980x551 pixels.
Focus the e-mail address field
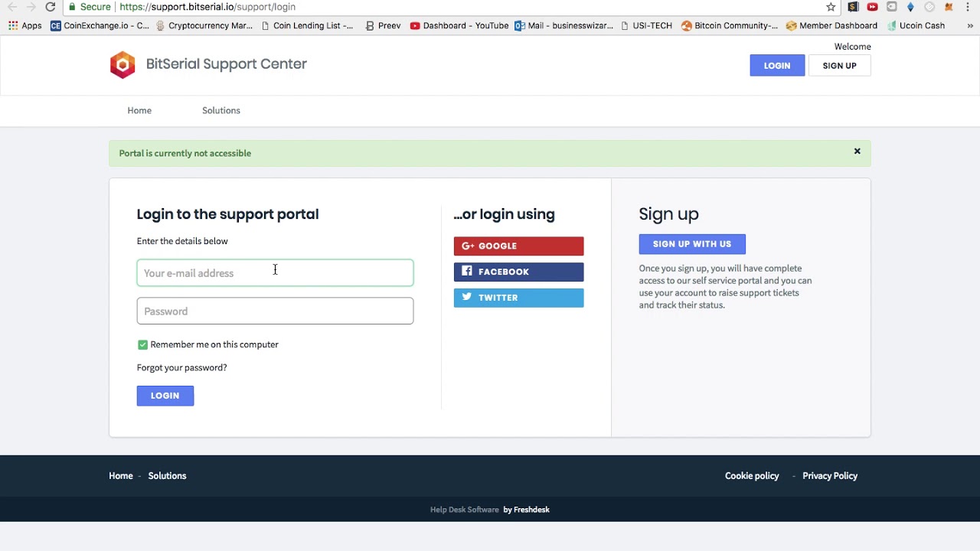pyautogui.click(x=275, y=273)
